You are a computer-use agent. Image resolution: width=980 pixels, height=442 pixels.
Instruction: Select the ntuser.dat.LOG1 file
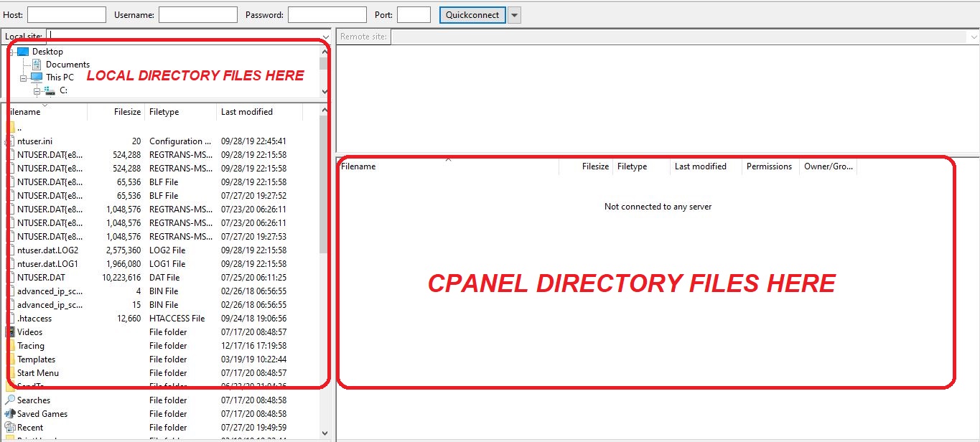[47, 264]
